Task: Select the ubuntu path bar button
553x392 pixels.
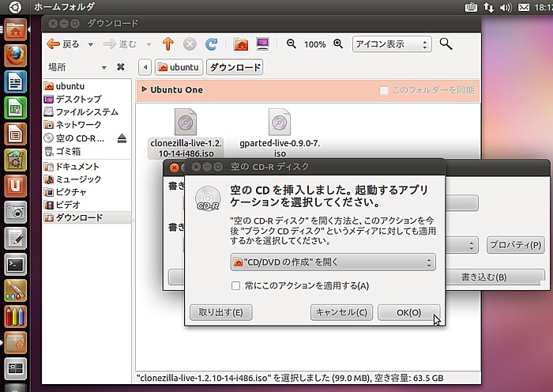Action: (x=179, y=67)
